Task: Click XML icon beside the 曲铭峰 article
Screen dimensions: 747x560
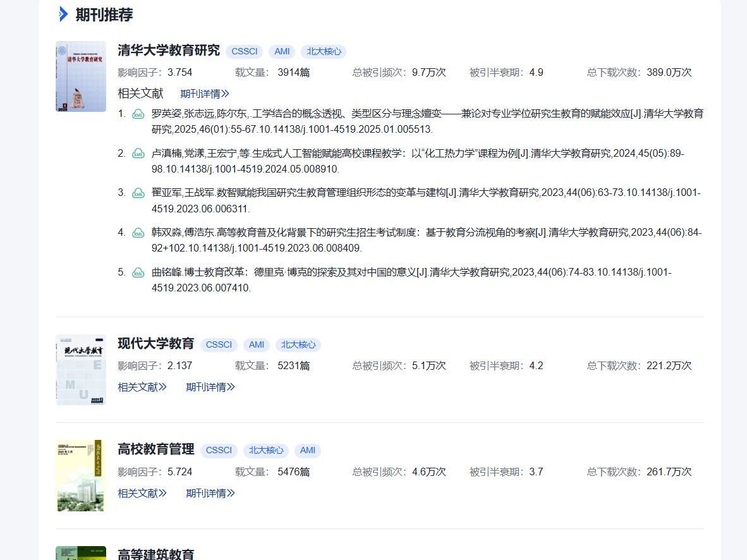Action: pos(138,273)
